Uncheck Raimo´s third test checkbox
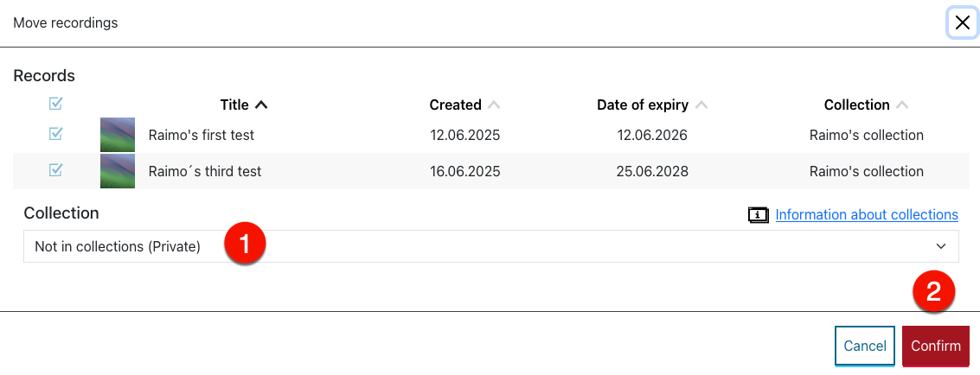 55,169
